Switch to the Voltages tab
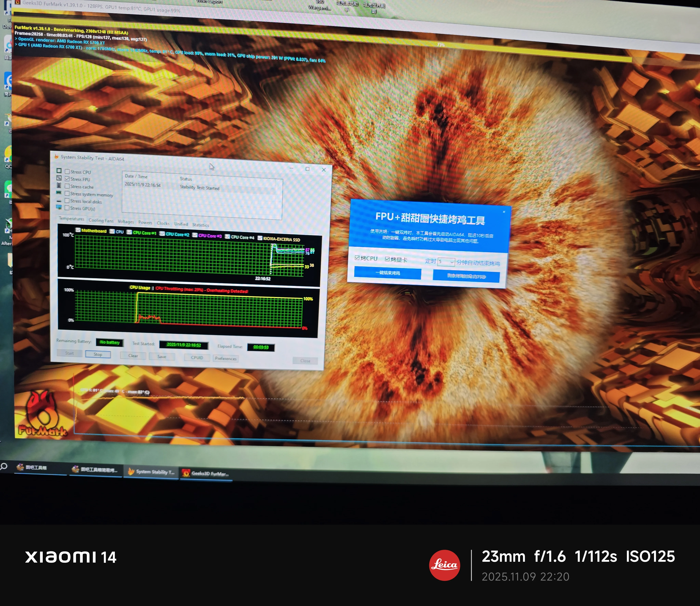 coord(126,222)
